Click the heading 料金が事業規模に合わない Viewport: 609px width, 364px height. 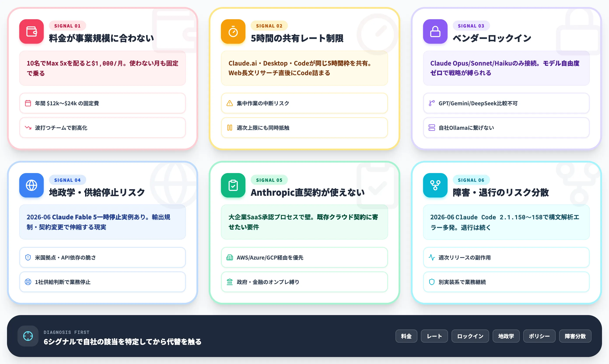[101, 38]
